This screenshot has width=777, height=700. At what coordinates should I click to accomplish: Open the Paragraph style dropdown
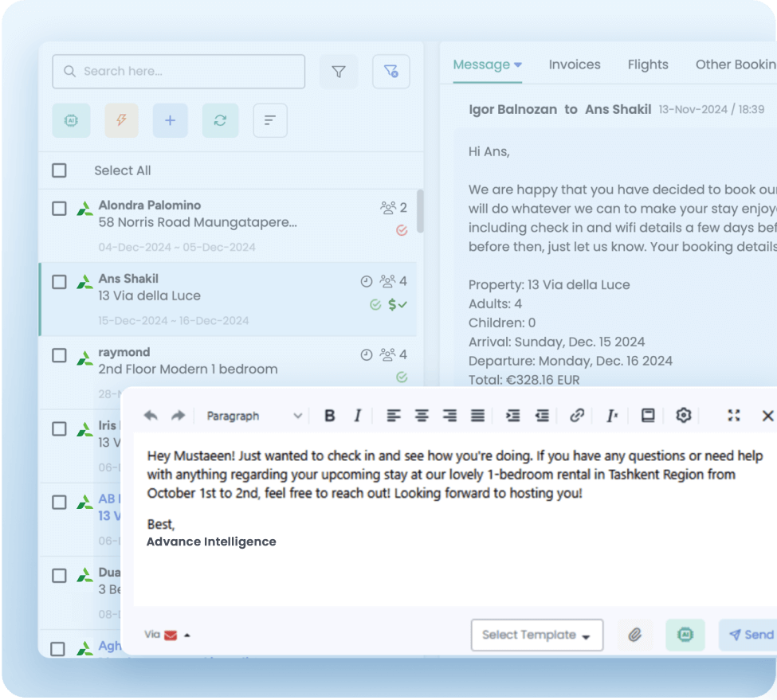253,416
